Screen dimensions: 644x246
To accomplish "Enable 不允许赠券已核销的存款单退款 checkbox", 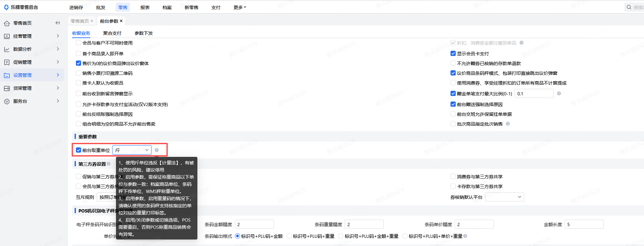I will pyautogui.click(x=453, y=63).
